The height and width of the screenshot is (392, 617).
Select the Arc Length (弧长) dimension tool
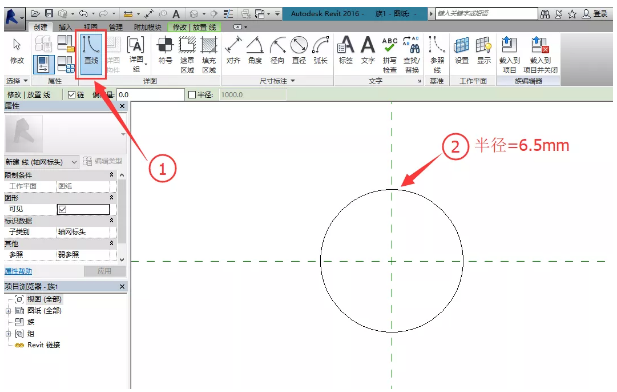click(321, 50)
